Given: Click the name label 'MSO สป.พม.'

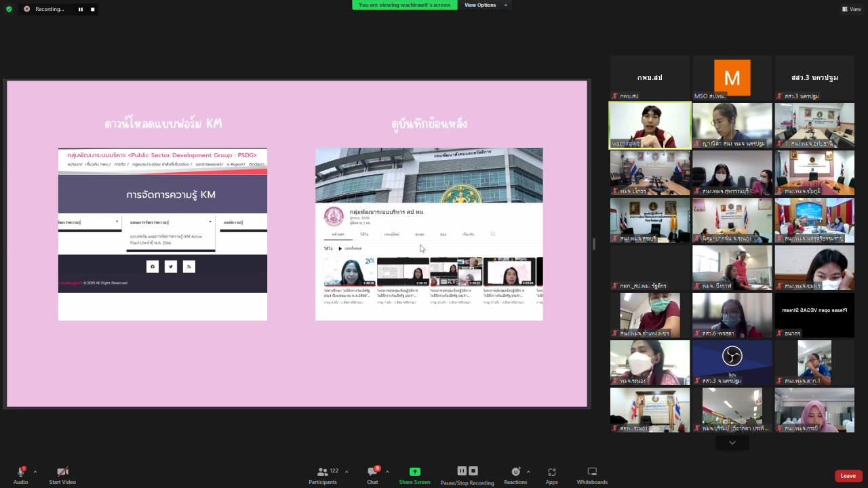Looking at the screenshot, I should coord(710,96).
